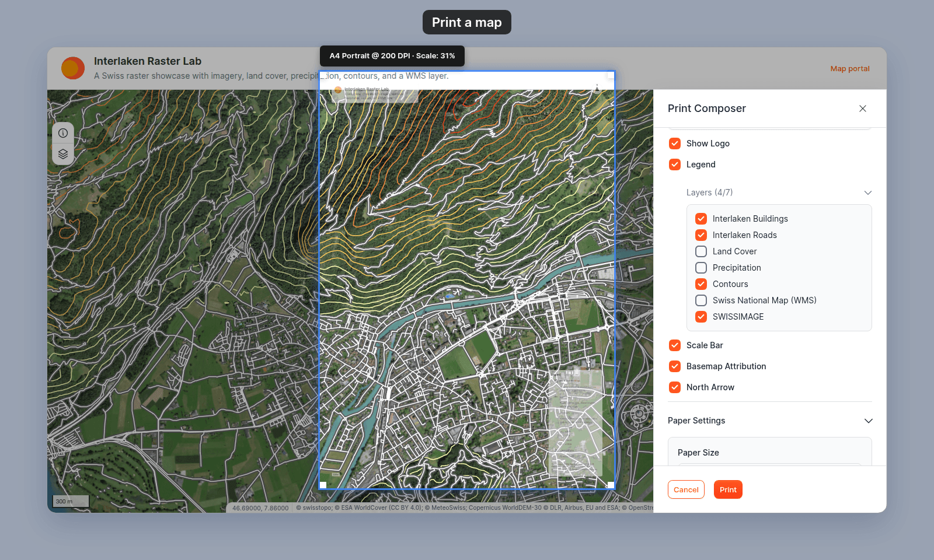Turn off the Contours layer
The height and width of the screenshot is (560, 934).
click(701, 284)
